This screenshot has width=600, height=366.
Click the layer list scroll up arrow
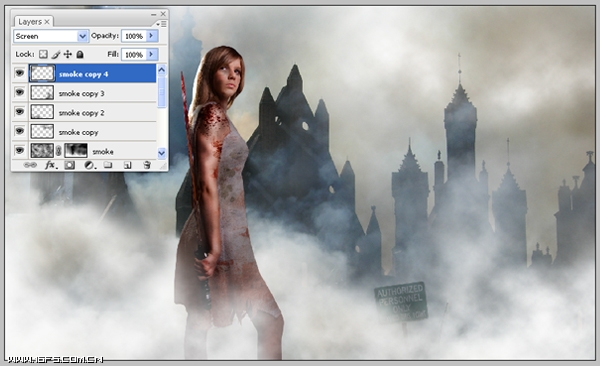click(x=161, y=70)
